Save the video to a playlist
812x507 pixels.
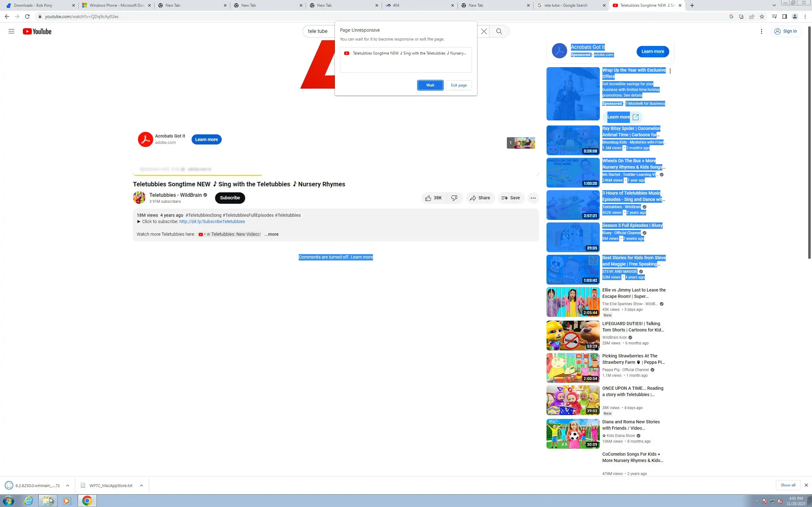(x=510, y=198)
